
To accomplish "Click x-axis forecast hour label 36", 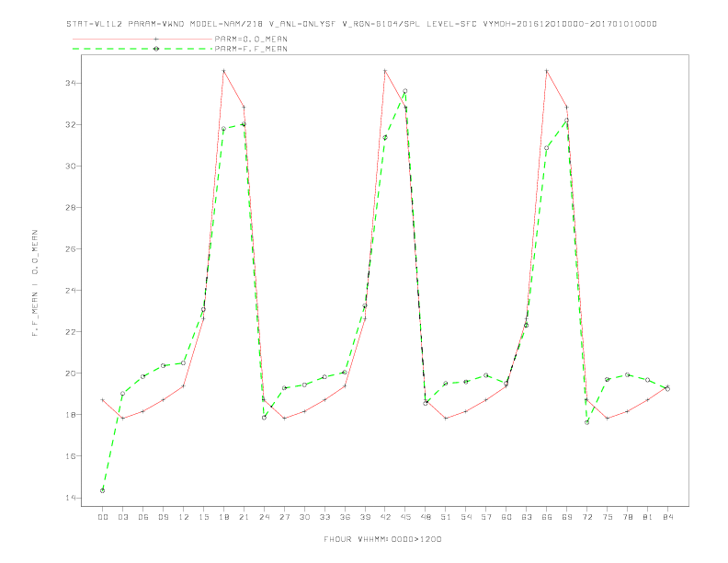I will (345, 517).
